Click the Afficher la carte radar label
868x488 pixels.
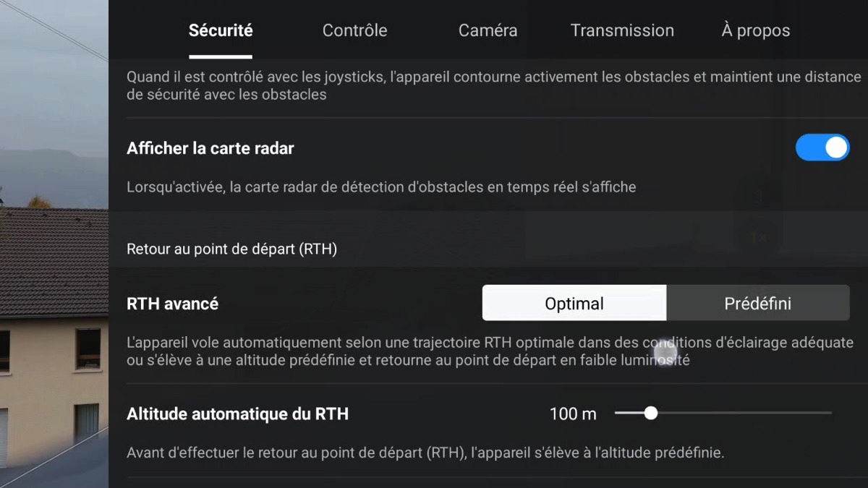pyautogui.click(x=210, y=148)
